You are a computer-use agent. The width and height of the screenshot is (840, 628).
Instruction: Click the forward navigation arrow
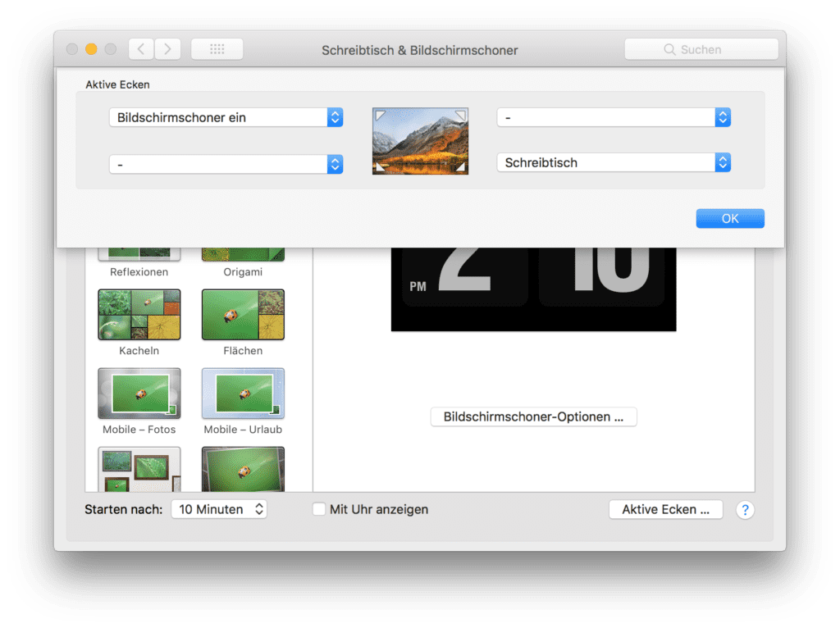pos(167,49)
